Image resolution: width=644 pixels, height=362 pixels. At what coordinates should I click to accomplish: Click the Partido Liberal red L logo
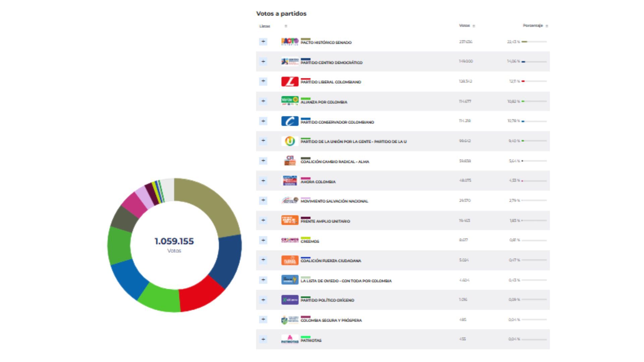pyautogui.click(x=289, y=81)
